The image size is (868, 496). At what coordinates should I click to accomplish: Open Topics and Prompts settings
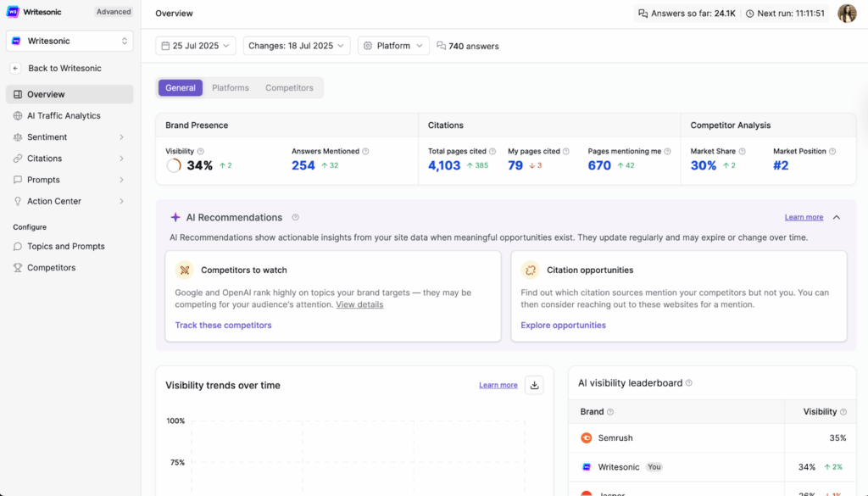pyautogui.click(x=70, y=247)
